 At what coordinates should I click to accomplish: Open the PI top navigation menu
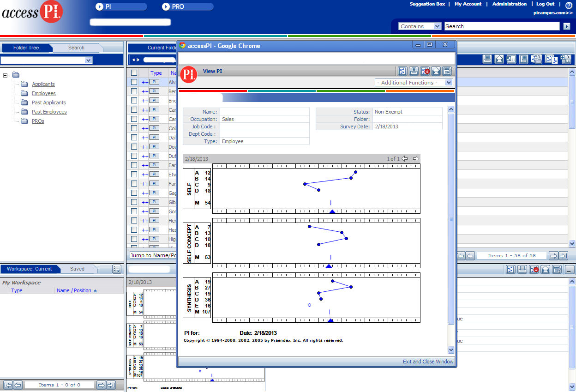121,6
